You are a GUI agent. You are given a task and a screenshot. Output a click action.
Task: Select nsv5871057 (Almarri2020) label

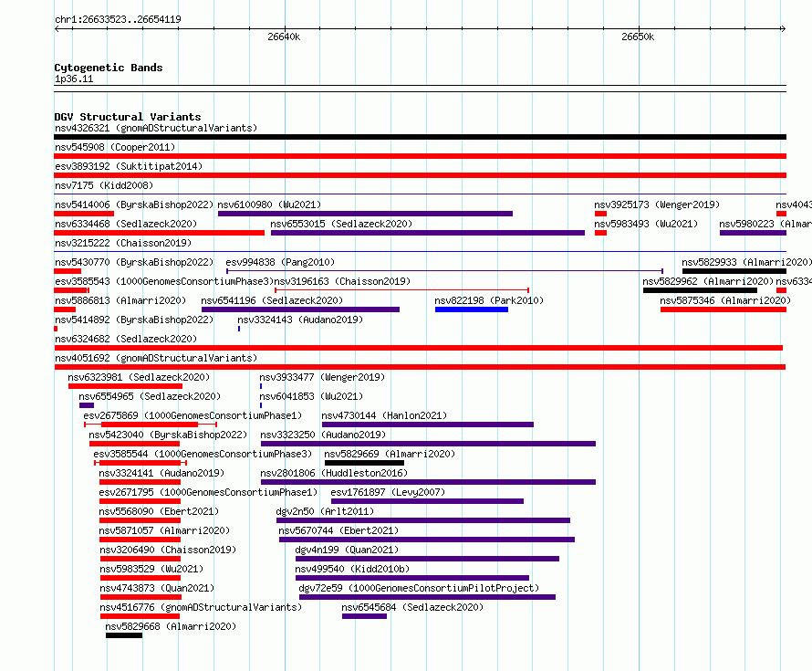[x=164, y=530]
